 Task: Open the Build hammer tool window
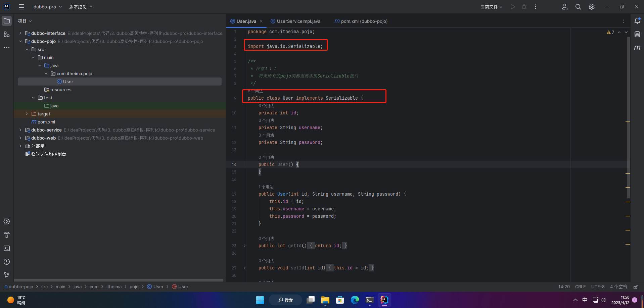tap(7, 235)
